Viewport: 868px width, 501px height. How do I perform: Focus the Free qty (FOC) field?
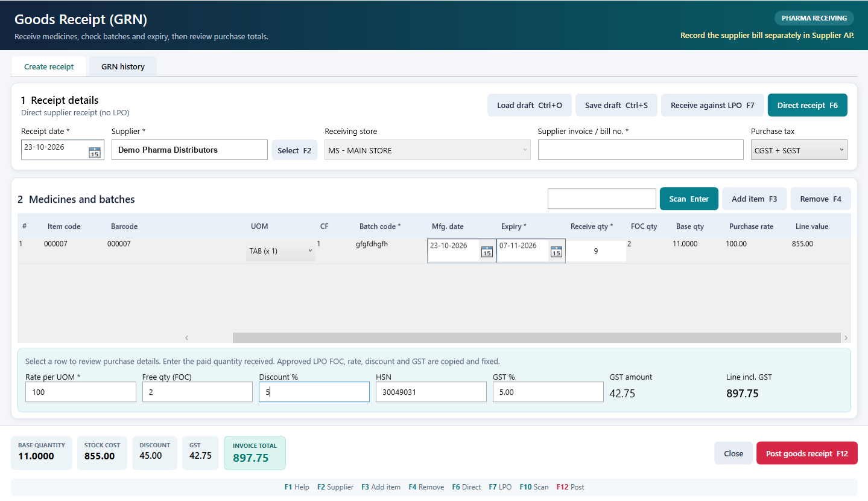pyautogui.click(x=197, y=392)
